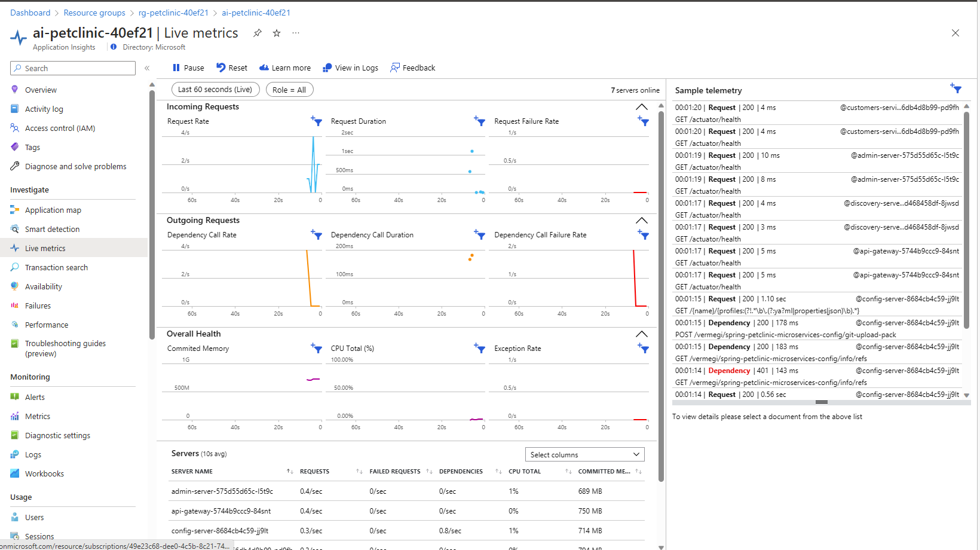
Task: Go to Resource groups breadcrumb
Action: click(x=94, y=13)
